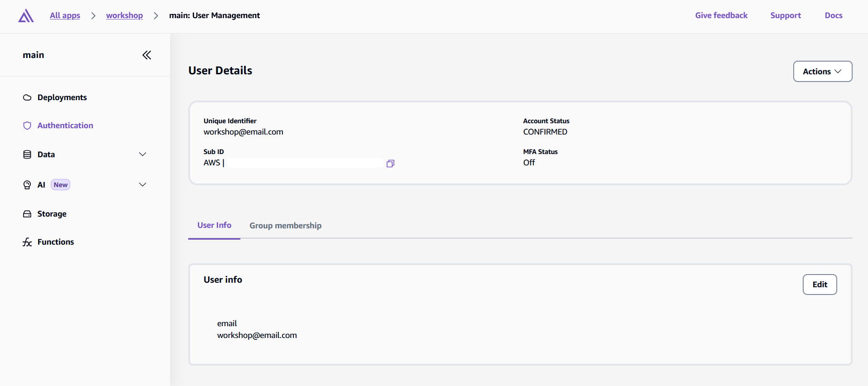Collapse the main sidebar with double chevron
Viewport: 868px width, 386px height.
[146, 55]
